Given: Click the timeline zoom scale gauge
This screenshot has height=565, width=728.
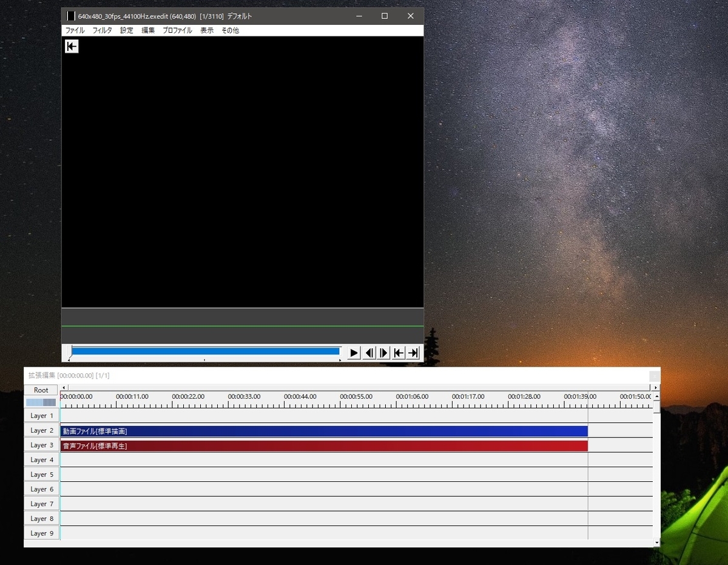Looking at the screenshot, I should coord(41,402).
